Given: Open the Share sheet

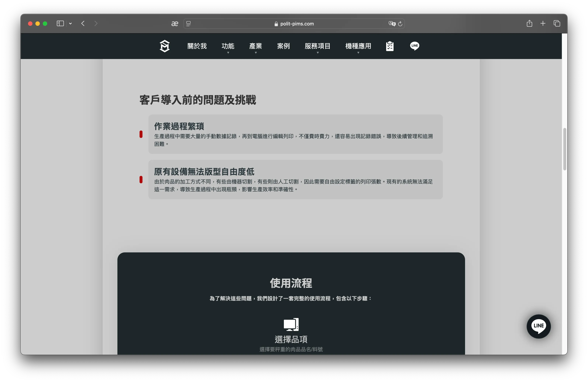Looking at the screenshot, I should click(529, 23).
